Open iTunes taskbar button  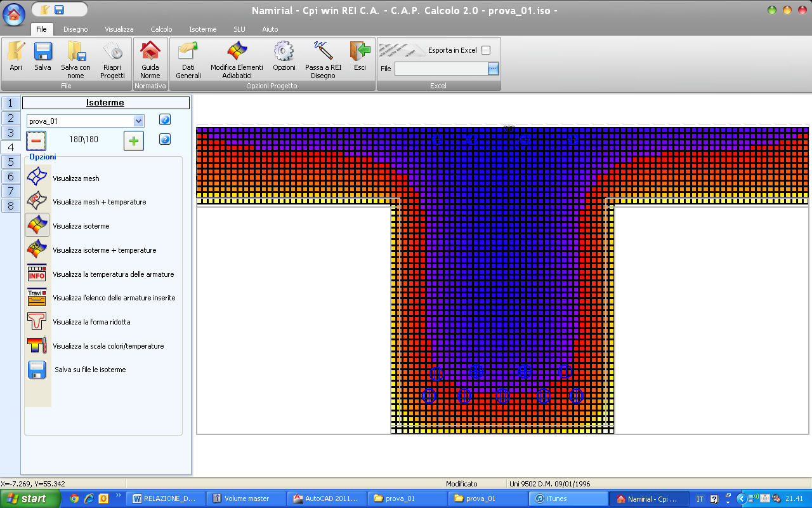click(x=568, y=498)
